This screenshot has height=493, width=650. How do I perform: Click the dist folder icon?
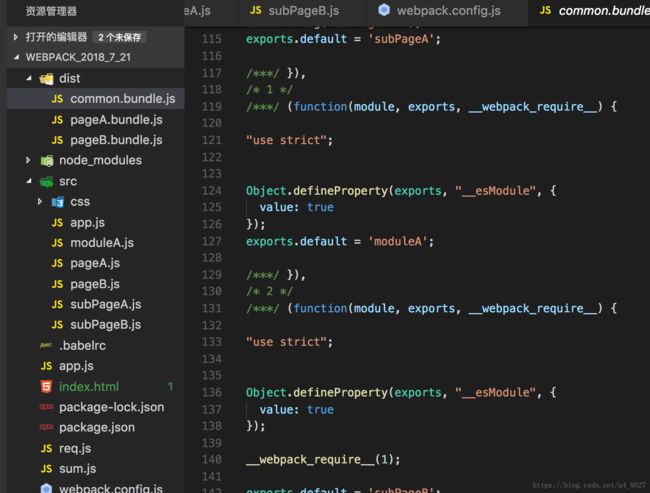tap(46, 78)
